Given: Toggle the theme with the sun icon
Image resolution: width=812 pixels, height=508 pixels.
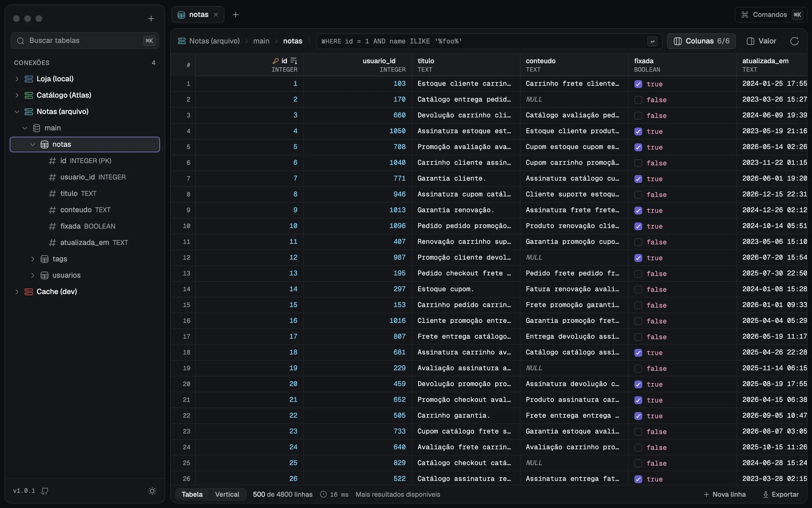Looking at the screenshot, I should pos(152,491).
